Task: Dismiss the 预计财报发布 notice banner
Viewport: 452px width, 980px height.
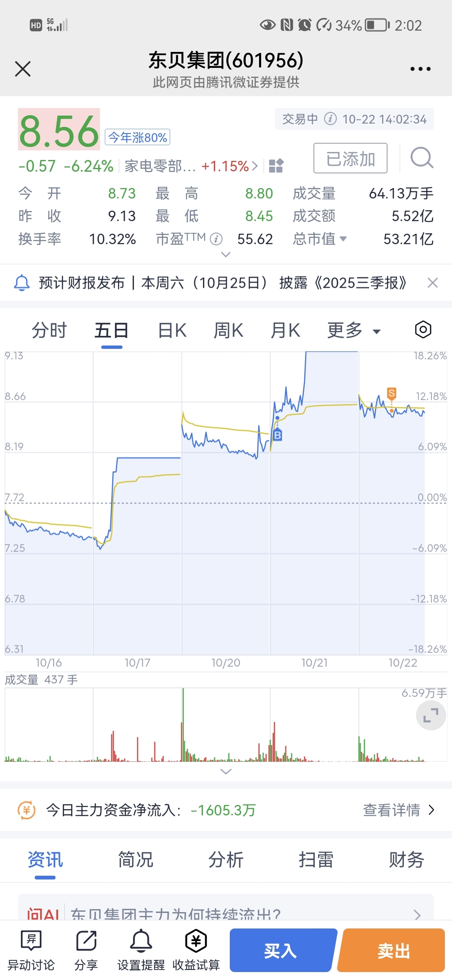Action: (x=433, y=283)
